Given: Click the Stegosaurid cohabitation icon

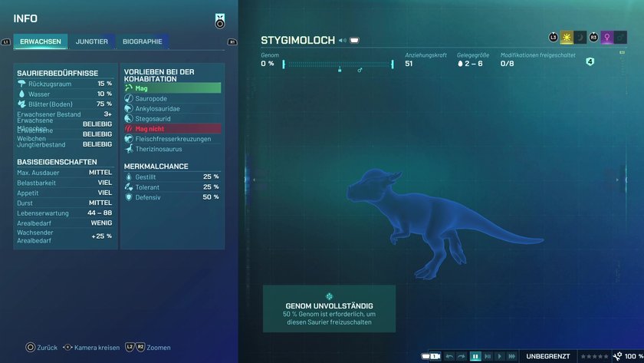Looking at the screenshot, I should (129, 118).
